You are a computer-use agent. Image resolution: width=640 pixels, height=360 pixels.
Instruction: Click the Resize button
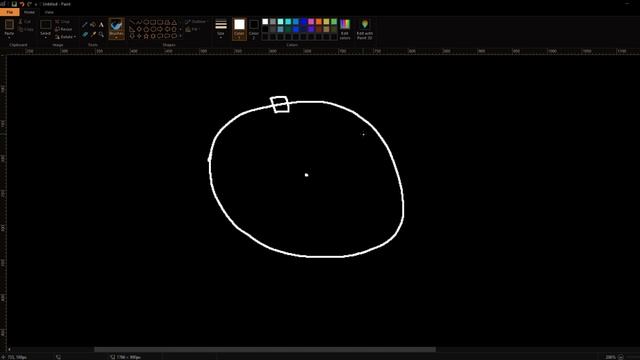click(x=64, y=29)
